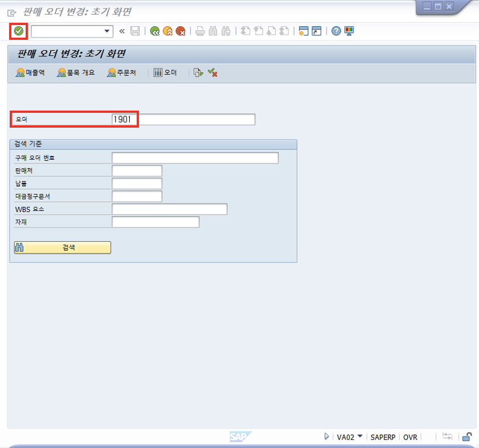
Task: Click the WBS 요소 input field
Action: (x=170, y=209)
